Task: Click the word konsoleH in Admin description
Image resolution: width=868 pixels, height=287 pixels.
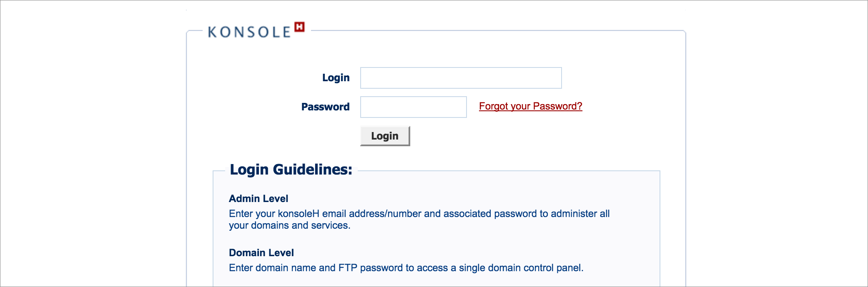Action: coord(299,214)
